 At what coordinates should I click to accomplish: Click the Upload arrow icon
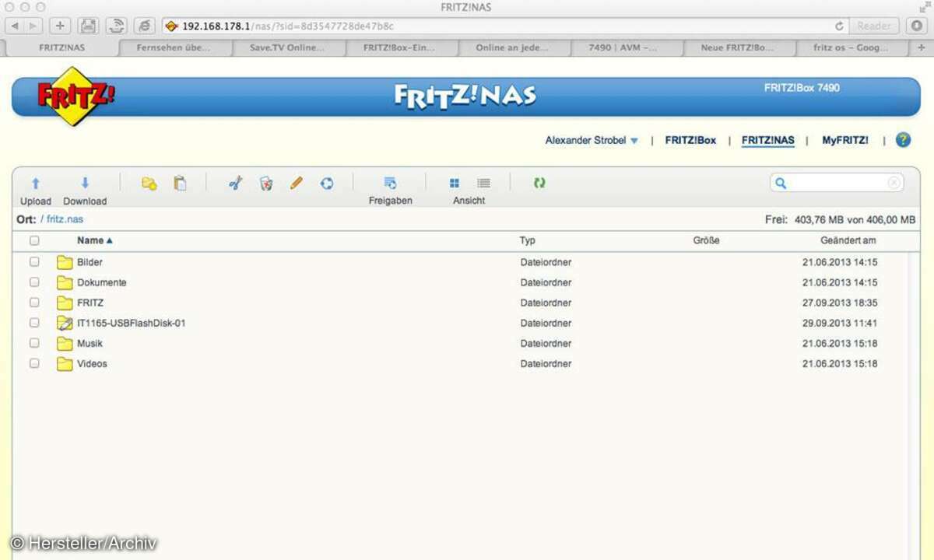(x=35, y=184)
